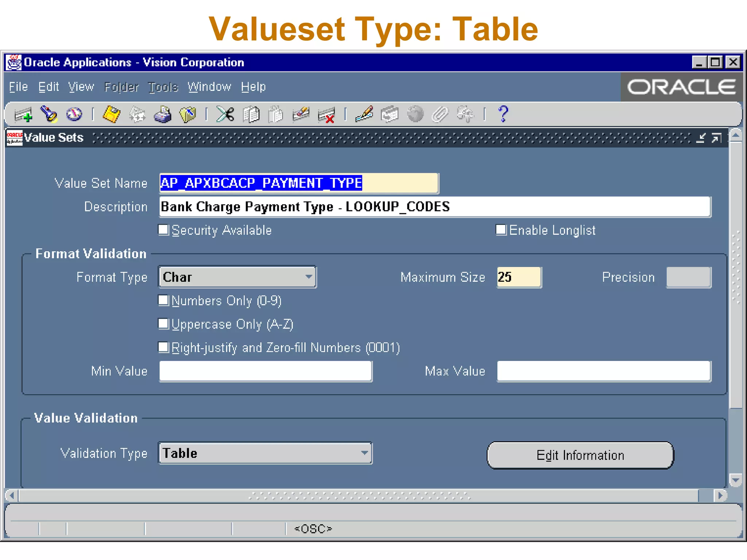The width and height of the screenshot is (747, 560).
Task: Click the Value Set Name field
Action: pos(299,183)
